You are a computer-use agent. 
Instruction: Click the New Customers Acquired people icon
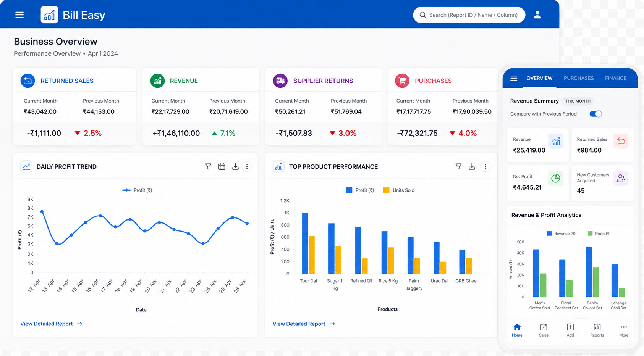click(621, 178)
